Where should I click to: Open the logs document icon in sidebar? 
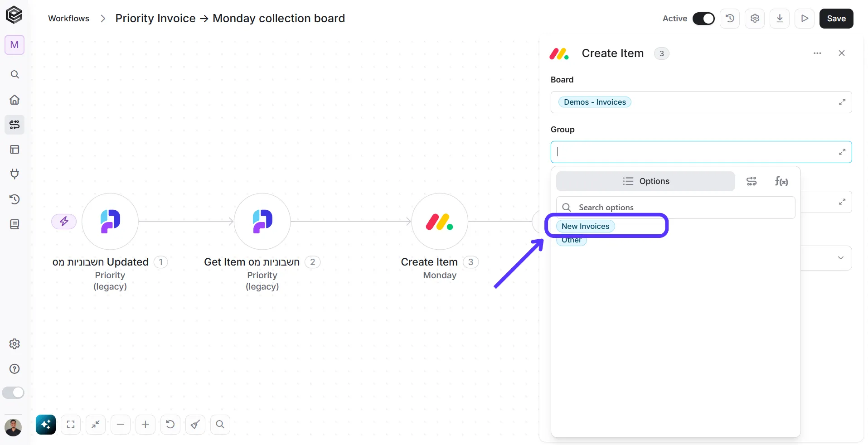click(15, 224)
